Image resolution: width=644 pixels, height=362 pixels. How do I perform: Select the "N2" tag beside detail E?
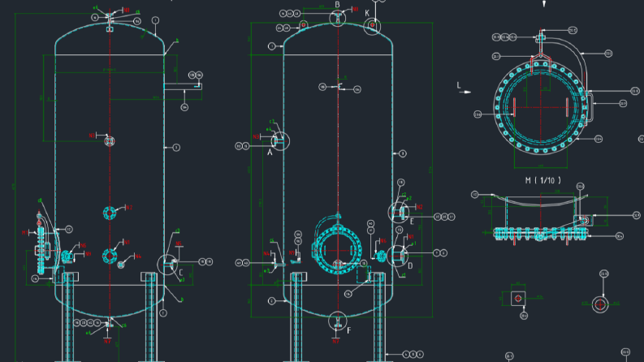coord(419,207)
